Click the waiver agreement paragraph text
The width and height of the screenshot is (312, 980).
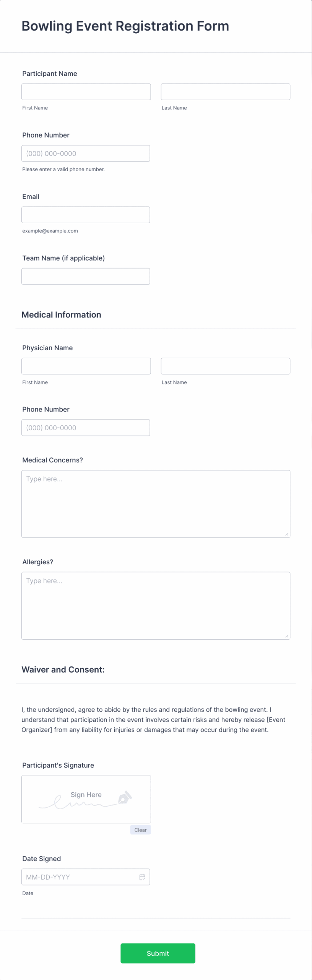point(153,720)
